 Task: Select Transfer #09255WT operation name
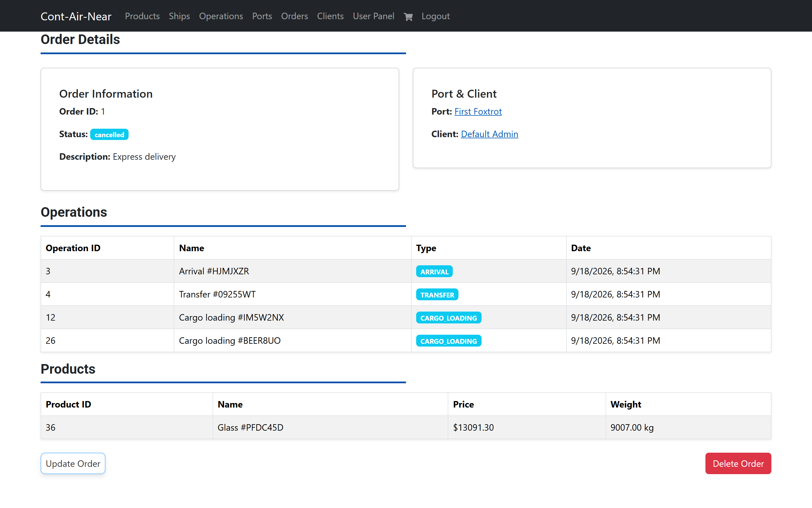click(217, 294)
